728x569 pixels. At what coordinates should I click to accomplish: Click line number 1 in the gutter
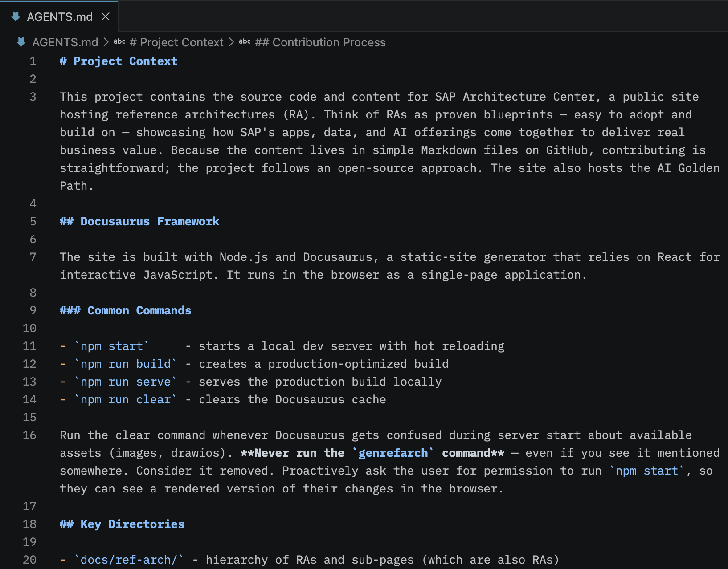[x=33, y=61]
